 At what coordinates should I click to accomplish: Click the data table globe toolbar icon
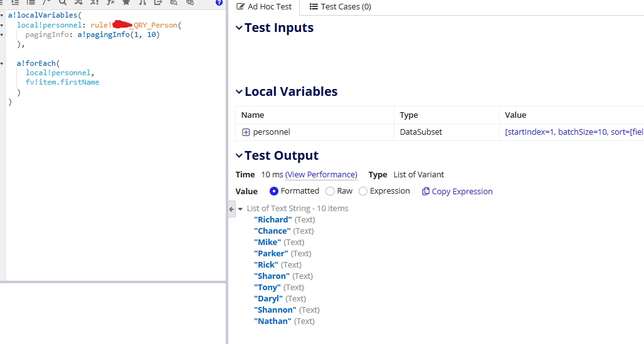tap(190, 2)
